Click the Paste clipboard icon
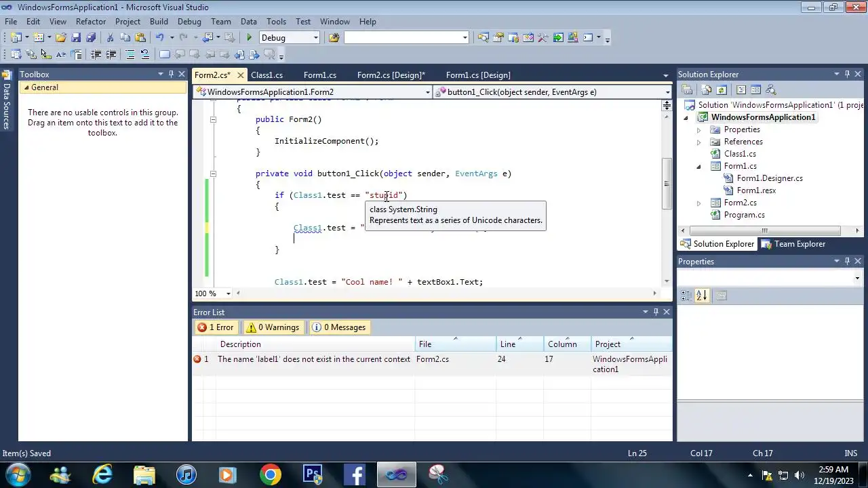This screenshot has height=488, width=868. [x=140, y=38]
